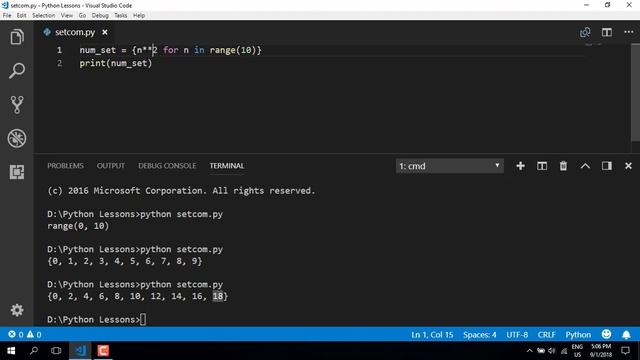This screenshot has width=640, height=360.
Task: Click UTF-8 encoding in status bar
Action: pyautogui.click(x=517, y=335)
